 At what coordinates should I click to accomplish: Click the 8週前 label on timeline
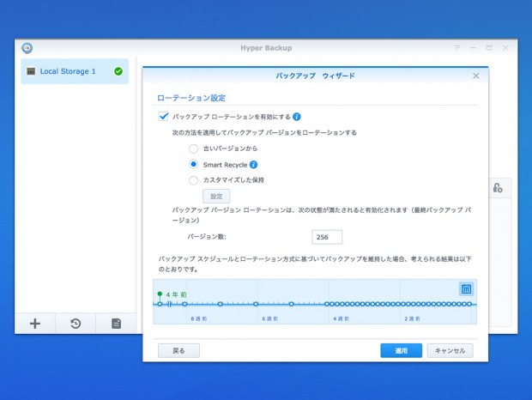[x=199, y=318]
